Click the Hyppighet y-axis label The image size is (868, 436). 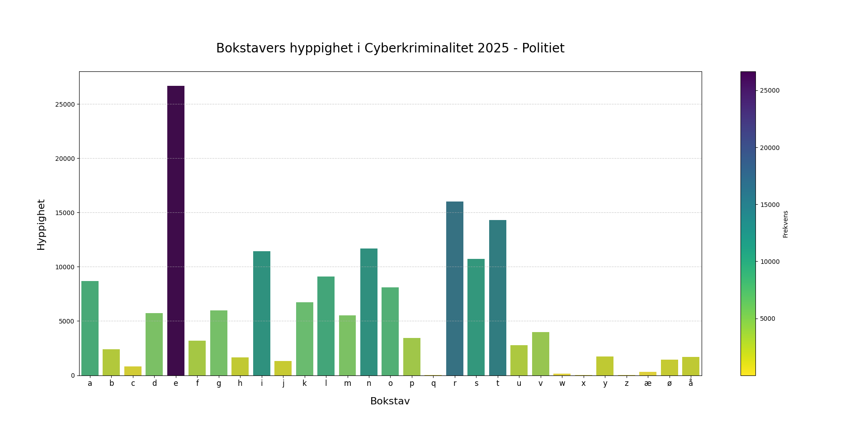[x=41, y=225]
